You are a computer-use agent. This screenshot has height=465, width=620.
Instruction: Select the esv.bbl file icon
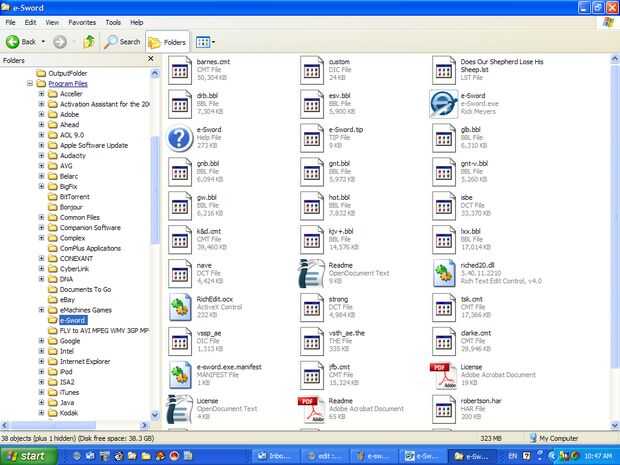click(x=312, y=104)
